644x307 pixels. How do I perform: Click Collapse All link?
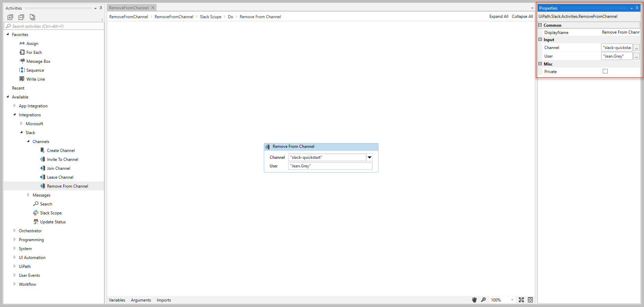click(x=522, y=16)
